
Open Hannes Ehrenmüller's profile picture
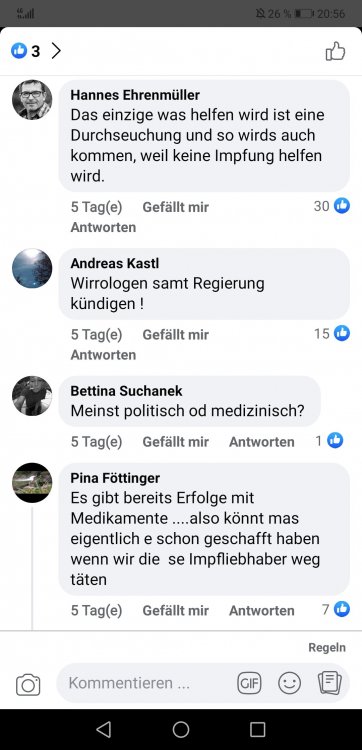(x=32, y=99)
